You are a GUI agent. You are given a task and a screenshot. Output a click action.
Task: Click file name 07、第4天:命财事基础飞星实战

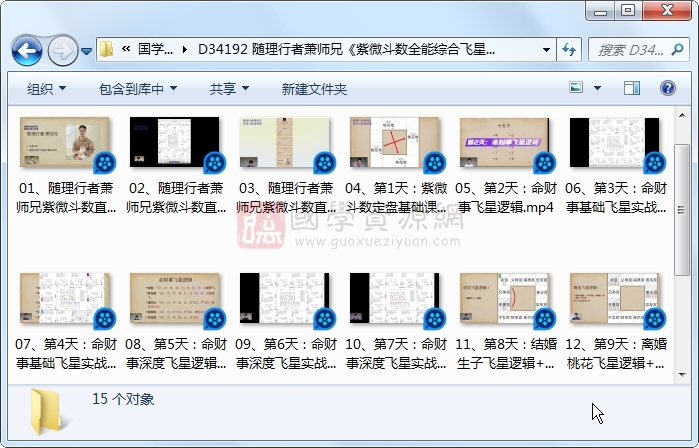[66, 353]
